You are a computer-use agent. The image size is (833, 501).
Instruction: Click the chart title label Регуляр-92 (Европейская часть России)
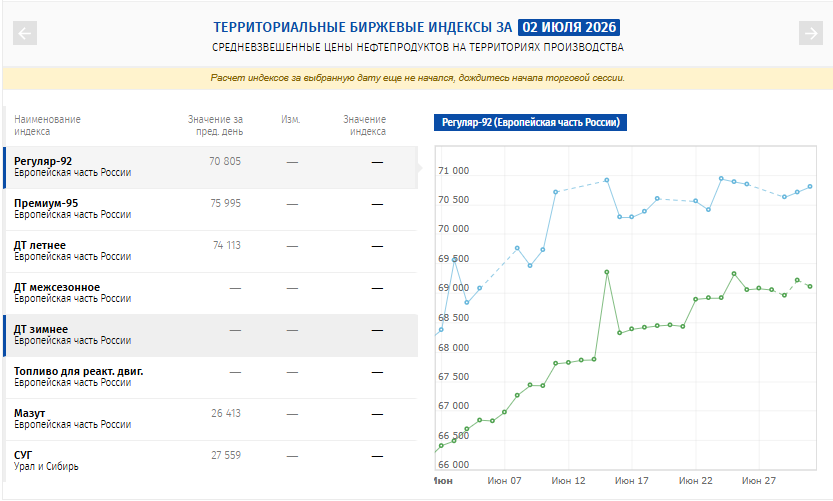(x=530, y=122)
